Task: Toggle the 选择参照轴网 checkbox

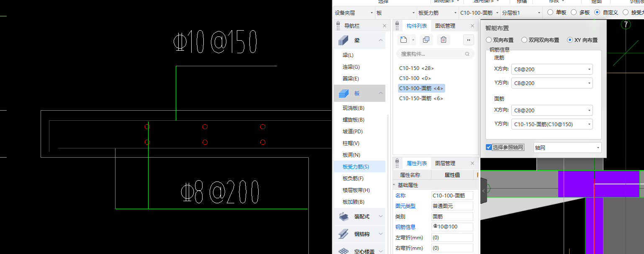Action: (489, 147)
